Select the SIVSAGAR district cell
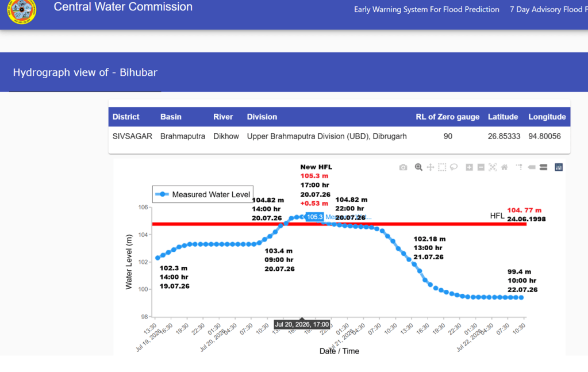 click(x=132, y=136)
